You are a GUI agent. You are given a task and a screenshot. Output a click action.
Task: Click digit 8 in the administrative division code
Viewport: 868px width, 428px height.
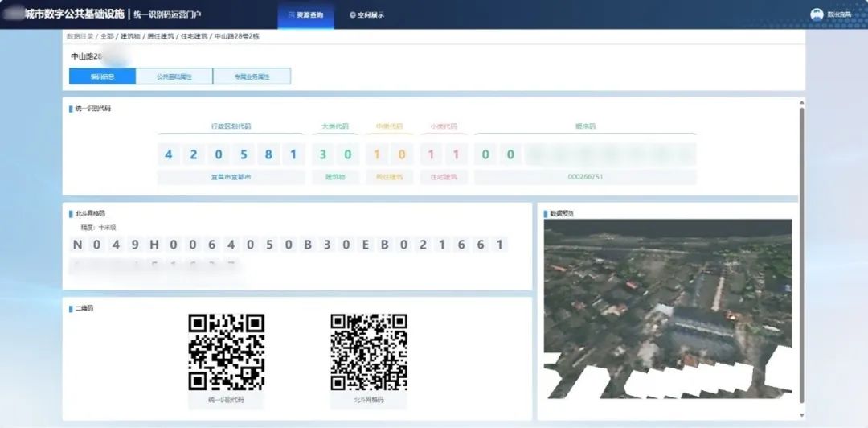268,154
